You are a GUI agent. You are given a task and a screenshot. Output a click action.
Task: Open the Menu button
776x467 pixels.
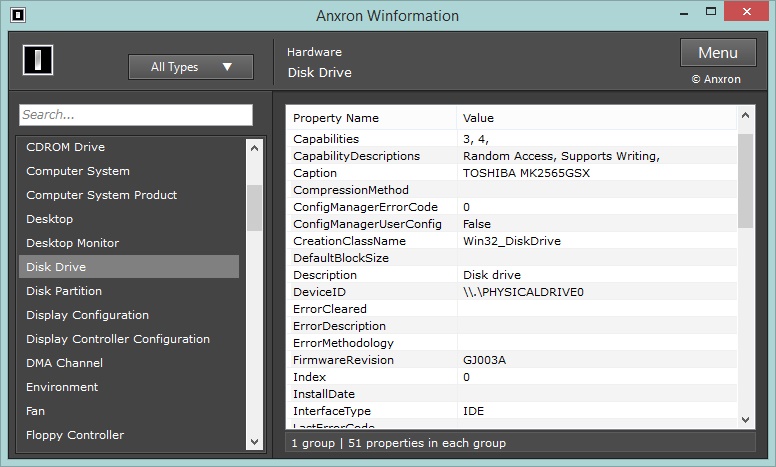pos(717,53)
